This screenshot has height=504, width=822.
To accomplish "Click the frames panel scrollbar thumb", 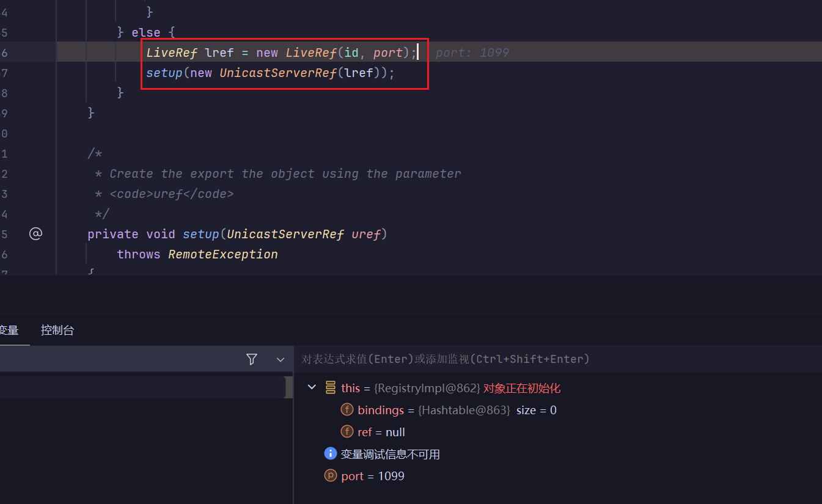I will [289, 387].
